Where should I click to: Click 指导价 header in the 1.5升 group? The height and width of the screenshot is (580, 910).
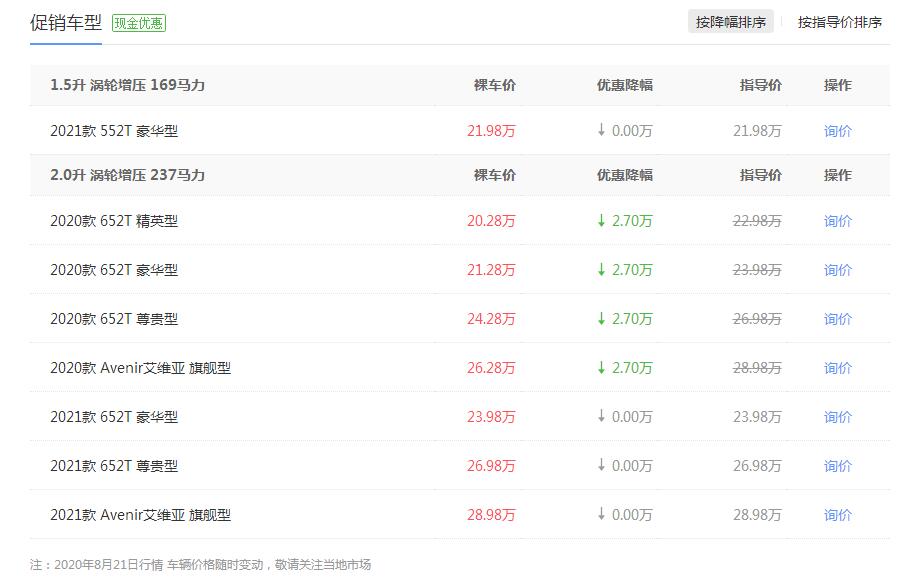pos(761,85)
